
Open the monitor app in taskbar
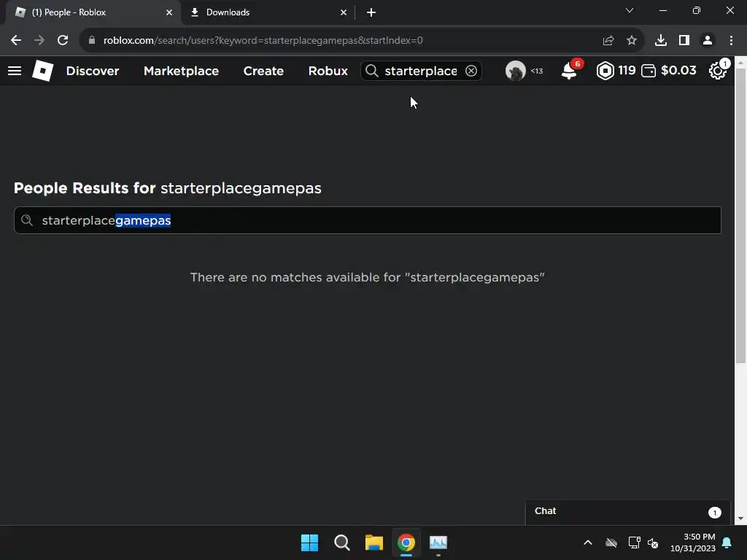tap(438, 542)
